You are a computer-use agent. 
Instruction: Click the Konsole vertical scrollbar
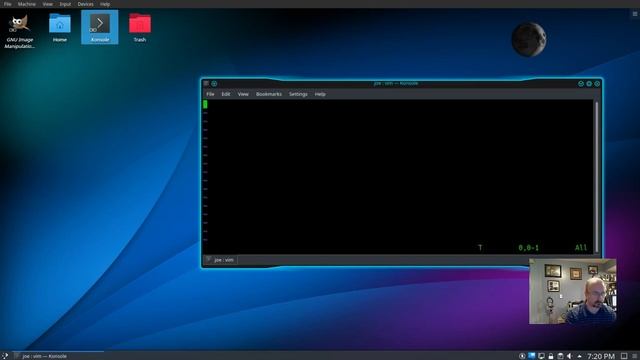point(596,176)
